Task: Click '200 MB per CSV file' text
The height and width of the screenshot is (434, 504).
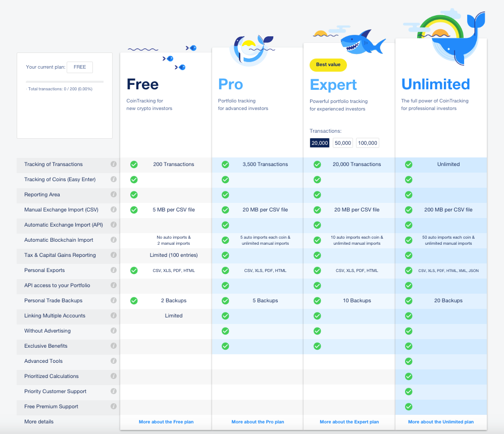Action: tap(448, 209)
